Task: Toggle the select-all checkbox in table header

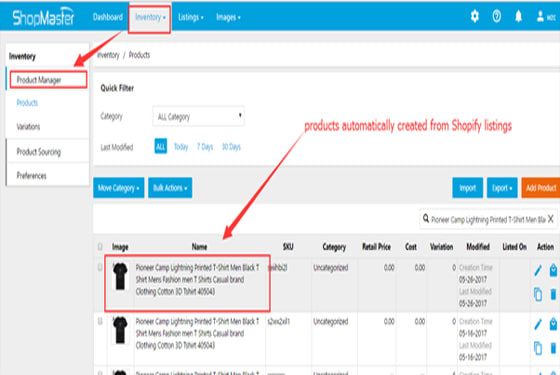Action: point(100,246)
